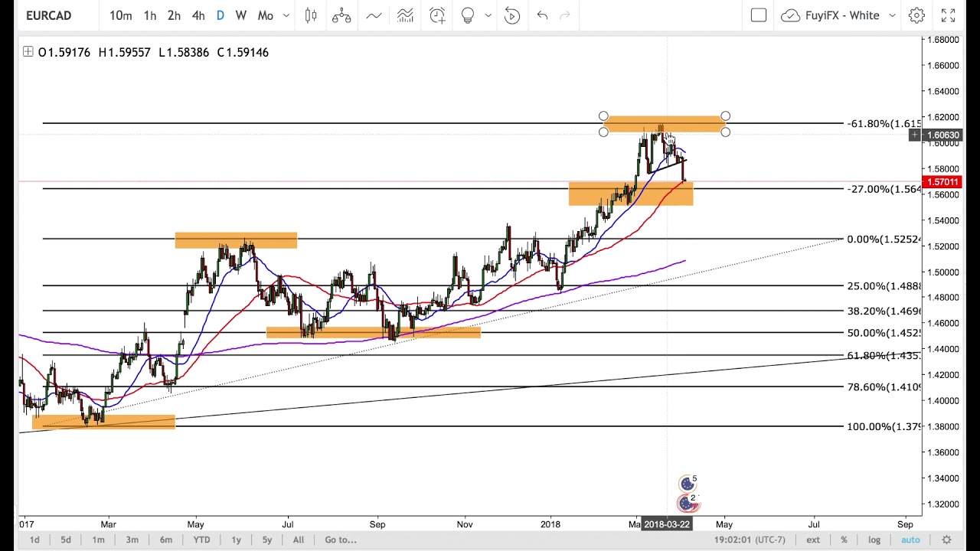Set the date range to YTD

pyautogui.click(x=201, y=540)
